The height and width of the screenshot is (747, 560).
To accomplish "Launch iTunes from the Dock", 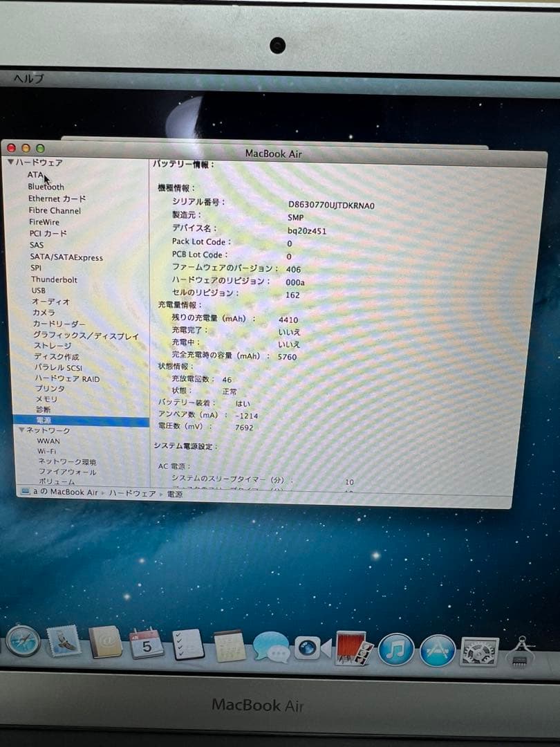I will point(395,649).
